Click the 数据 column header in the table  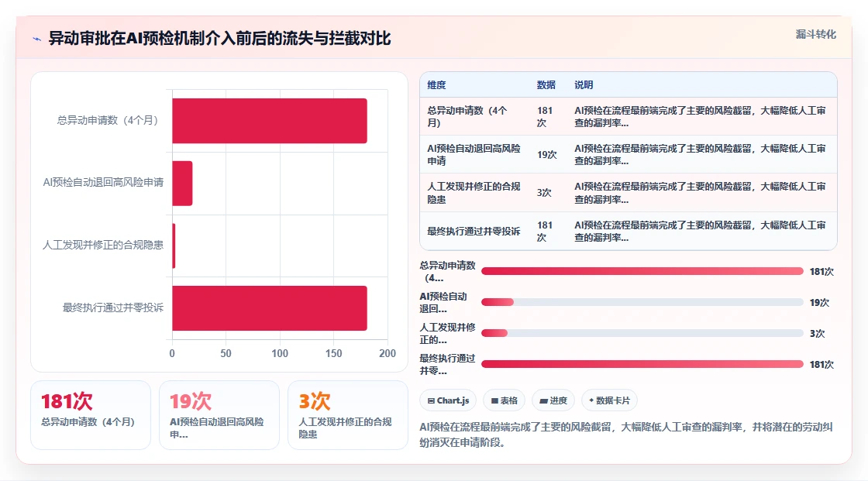pos(546,84)
